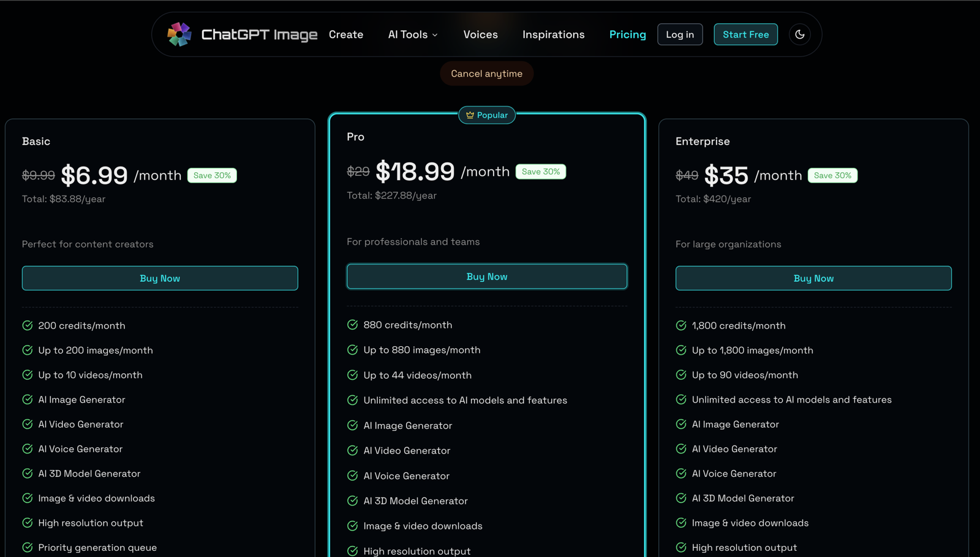Click the Basic plan Save 30% badge
The image size is (980, 557).
pos(212,175)
